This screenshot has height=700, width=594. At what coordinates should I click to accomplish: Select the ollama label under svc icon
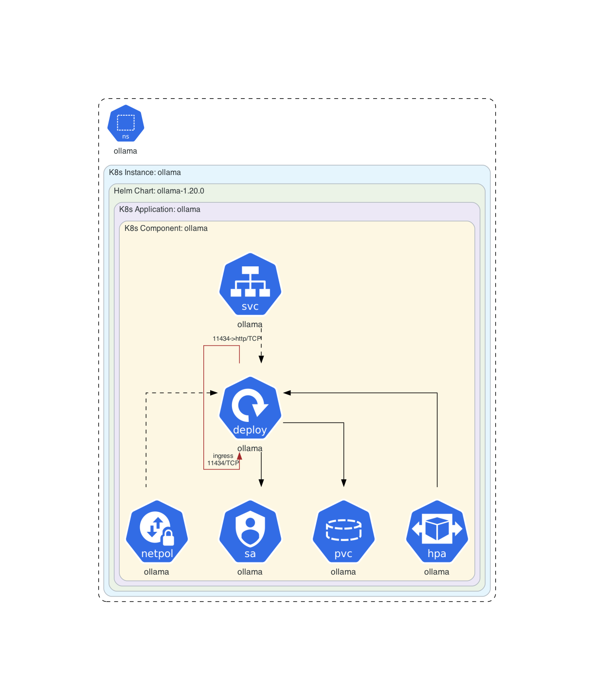[250, 324]
